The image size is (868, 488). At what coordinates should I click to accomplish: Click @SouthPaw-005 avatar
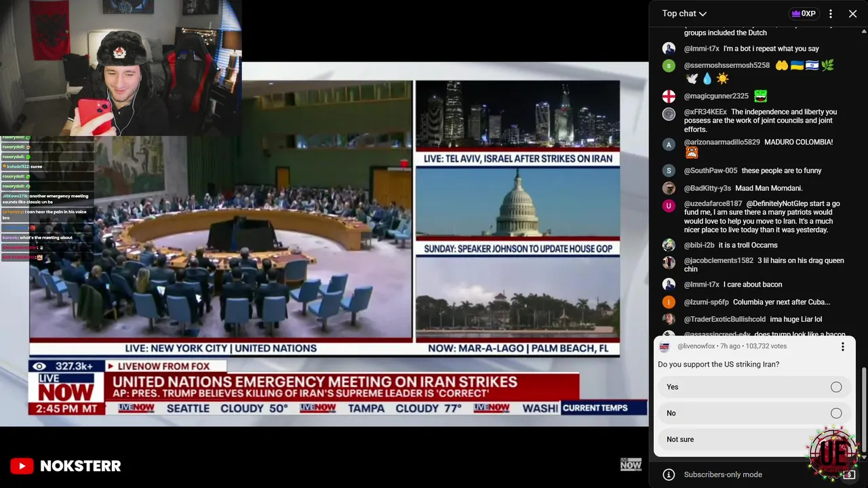pos(669,171)
